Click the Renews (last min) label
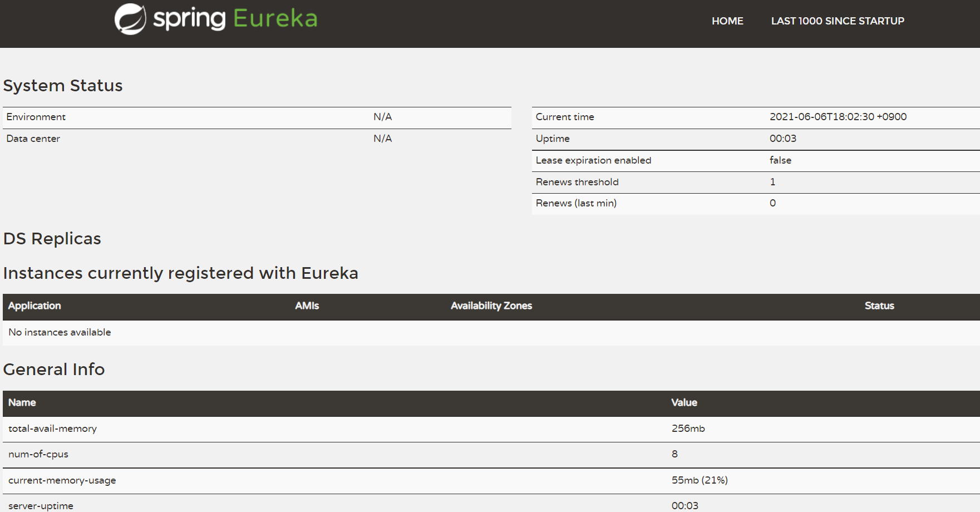 [x=576, y=203]
